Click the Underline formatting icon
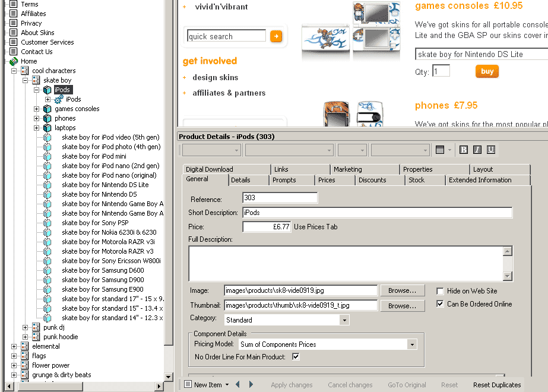Screen dimensions: 548x392 (x=491, y=150)
